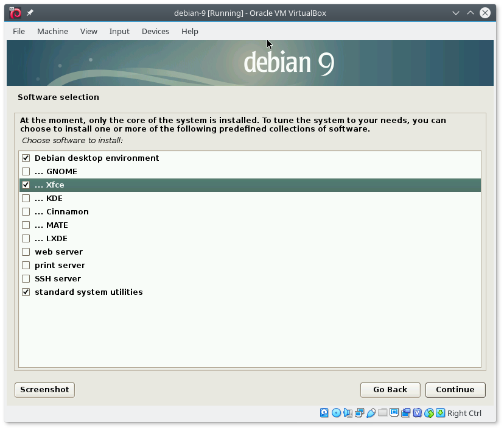This screenshot has width=504, height=430.
Task: Tick the web server checkbox
Action: [26, 252]
